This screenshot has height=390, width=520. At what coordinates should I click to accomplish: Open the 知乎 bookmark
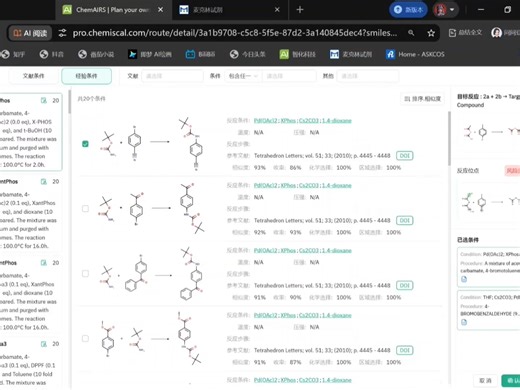coord(13,54)
